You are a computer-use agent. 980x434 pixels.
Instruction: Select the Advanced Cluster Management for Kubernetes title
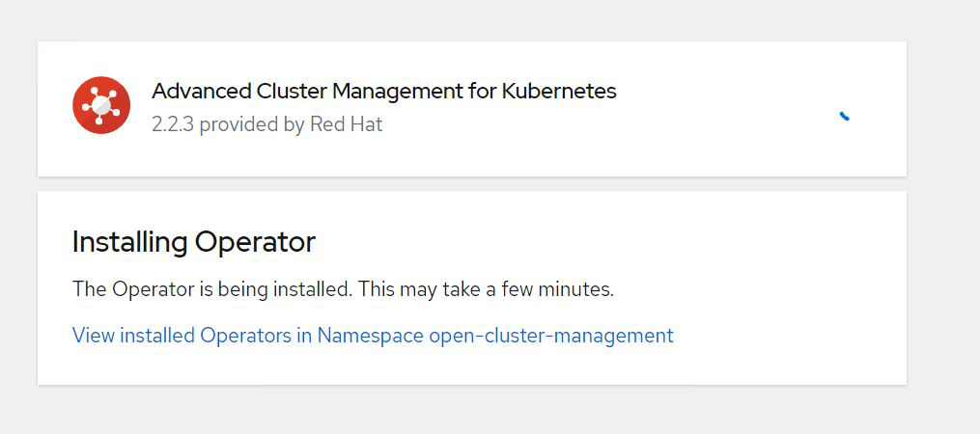click(x=383, y=92)
